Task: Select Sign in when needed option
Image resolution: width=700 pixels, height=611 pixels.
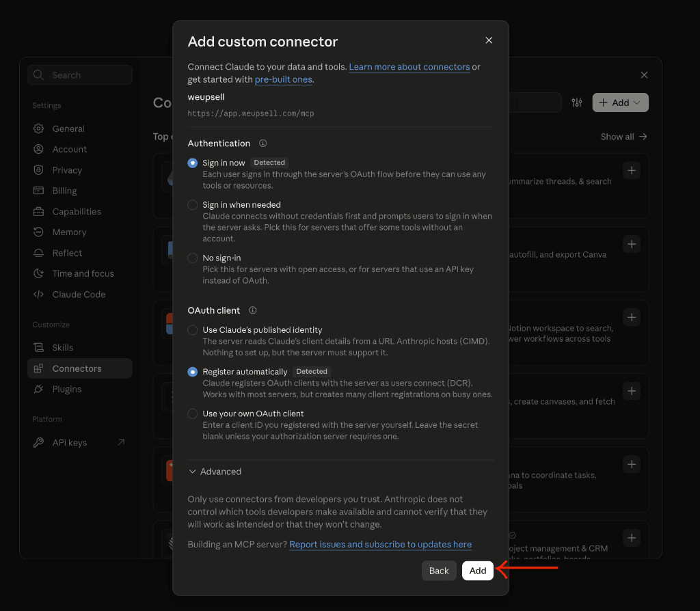Action: click(x=192, y=205)
